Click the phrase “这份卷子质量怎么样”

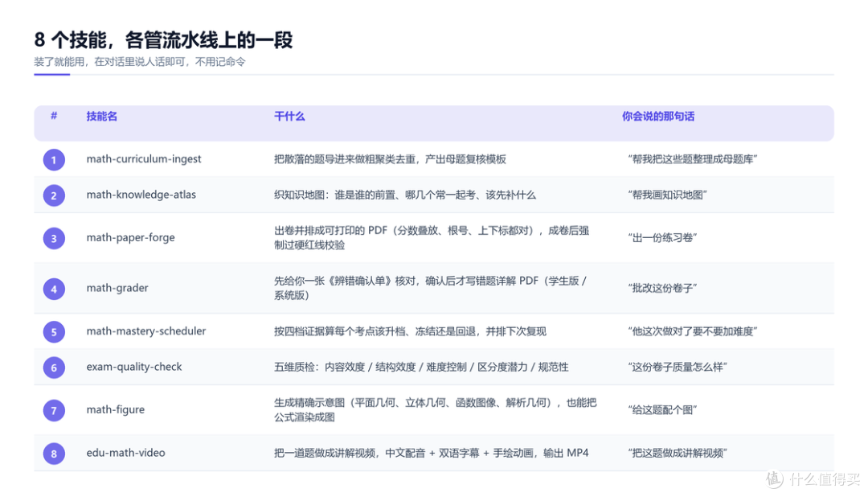678,367
